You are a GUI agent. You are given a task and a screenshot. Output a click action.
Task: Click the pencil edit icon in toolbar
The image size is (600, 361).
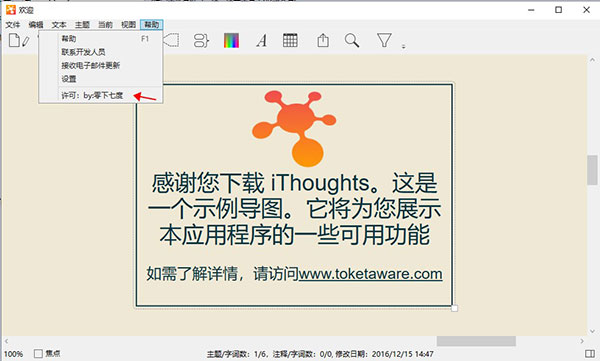click(x=26, y=41)
